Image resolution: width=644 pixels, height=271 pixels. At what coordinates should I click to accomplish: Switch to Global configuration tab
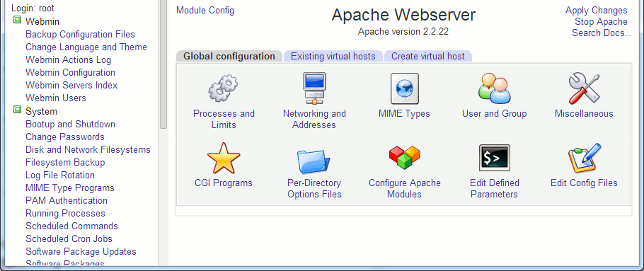[x=229, y=57]
